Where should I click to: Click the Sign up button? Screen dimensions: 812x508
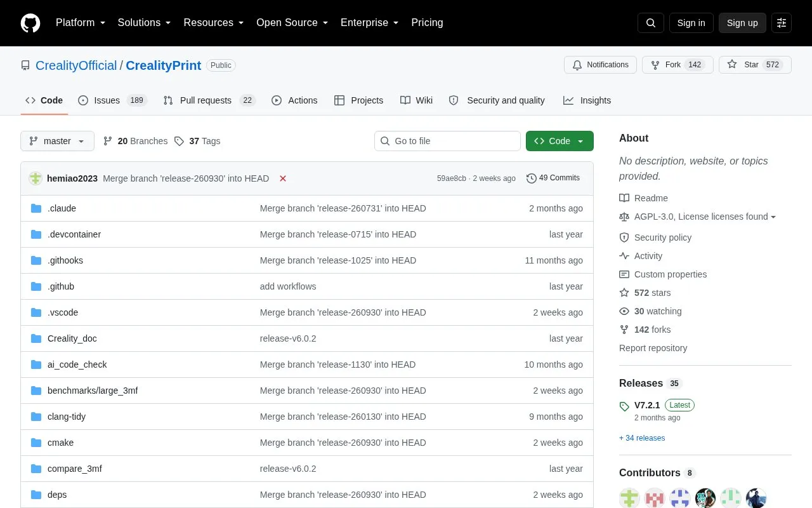742,23
